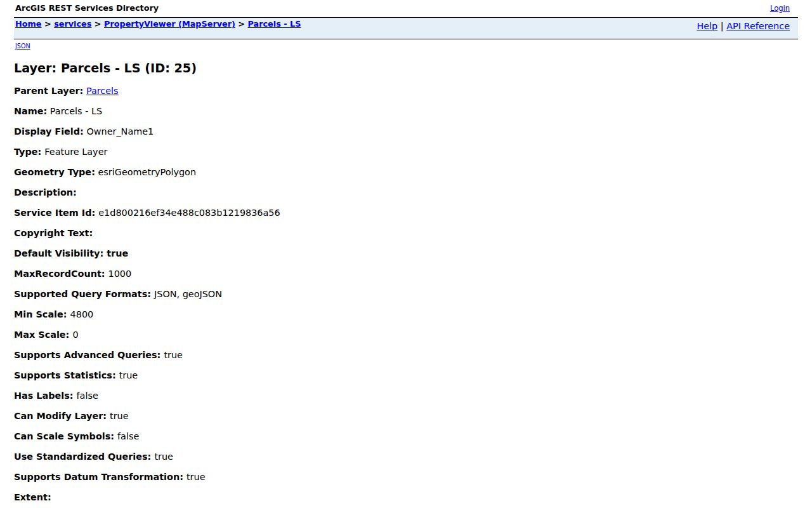Click the Max Scale value 0
The height and width of the screenshot is (508, 812).
pyautogui.click(x=75, y=335)
